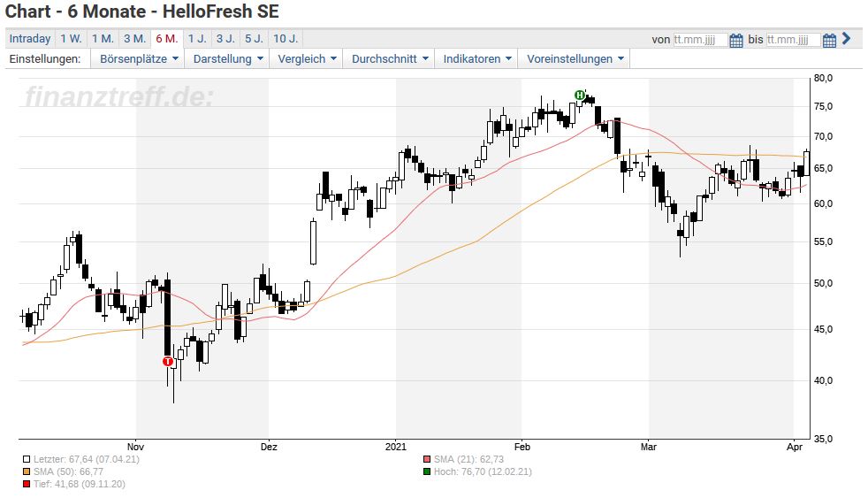Click the 'Chart - 6 Monate - HelloFresh SE' heading
The height and width of the screenshot is (498, 868).
point(142,11)
